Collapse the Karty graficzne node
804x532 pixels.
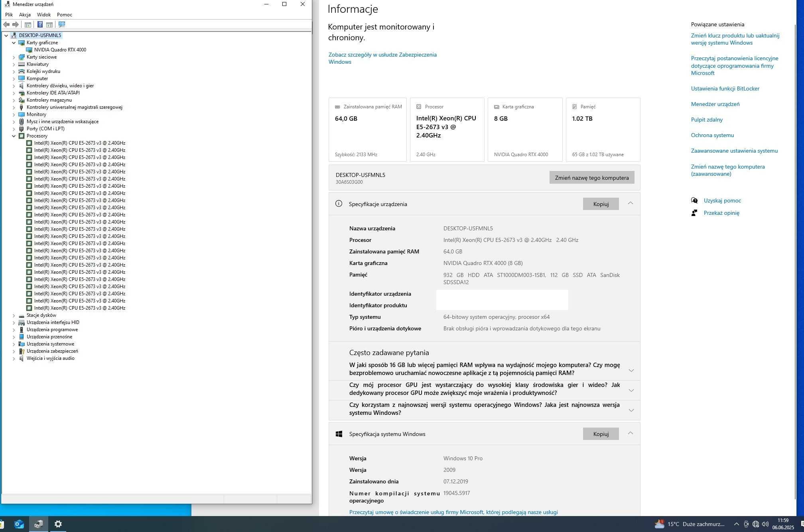pyautogui.click(x=14, y=43)
